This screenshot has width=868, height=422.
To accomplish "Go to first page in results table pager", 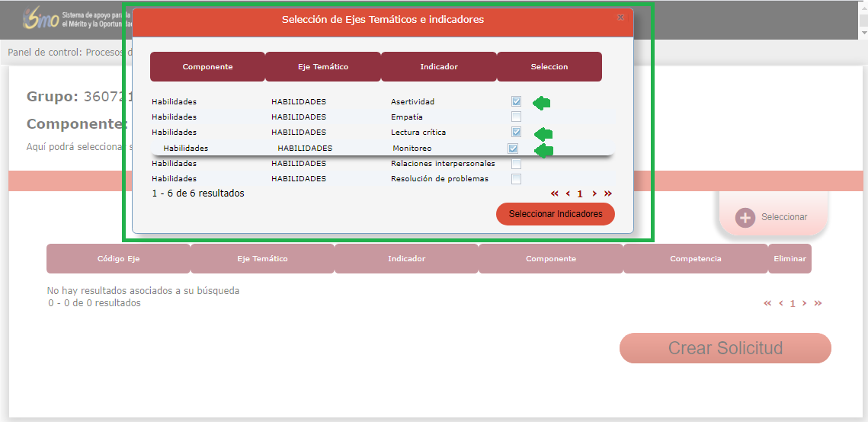I will 767,303.
